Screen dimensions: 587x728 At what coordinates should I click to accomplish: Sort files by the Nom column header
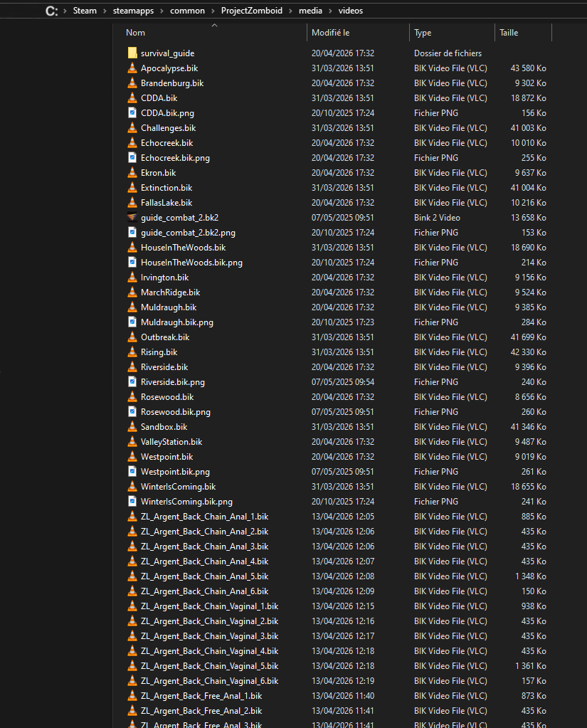pos(135,33)
